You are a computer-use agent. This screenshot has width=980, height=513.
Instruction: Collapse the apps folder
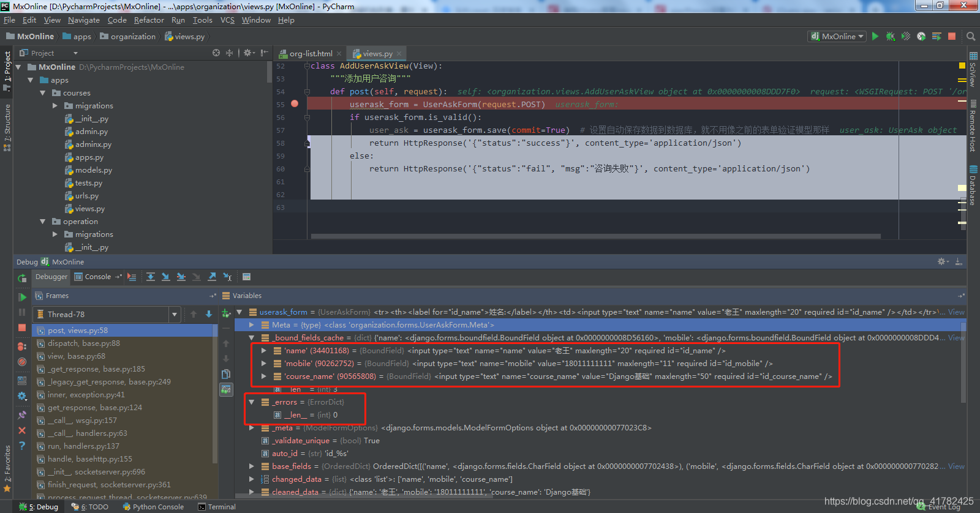pos(31,80)
